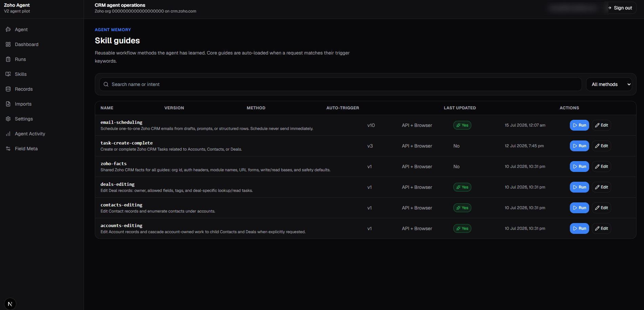Image resolution: width=644 pixels, height=310 pixels.
Task: Click the zoho-facts skill name
Action: click(x=113, y=163)
